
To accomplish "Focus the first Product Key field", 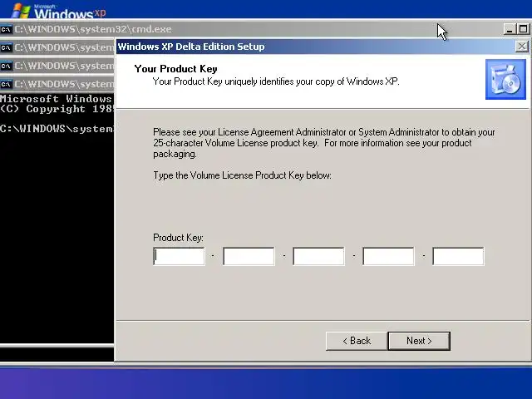I will click(x=179, y=256).
